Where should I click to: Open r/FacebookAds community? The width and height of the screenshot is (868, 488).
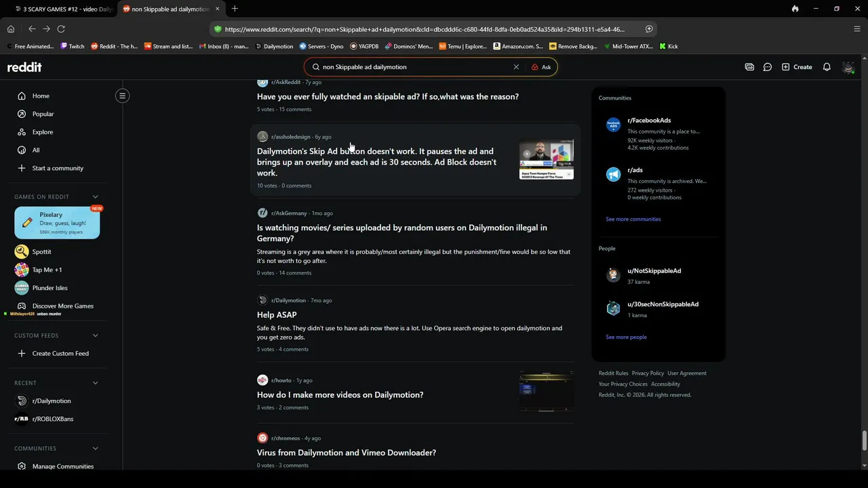(x=649, y=121)
